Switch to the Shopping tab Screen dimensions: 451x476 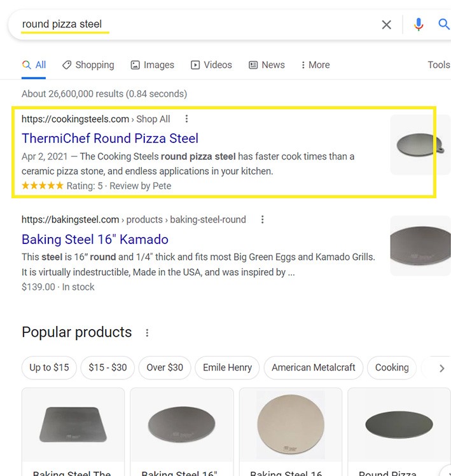88,65
